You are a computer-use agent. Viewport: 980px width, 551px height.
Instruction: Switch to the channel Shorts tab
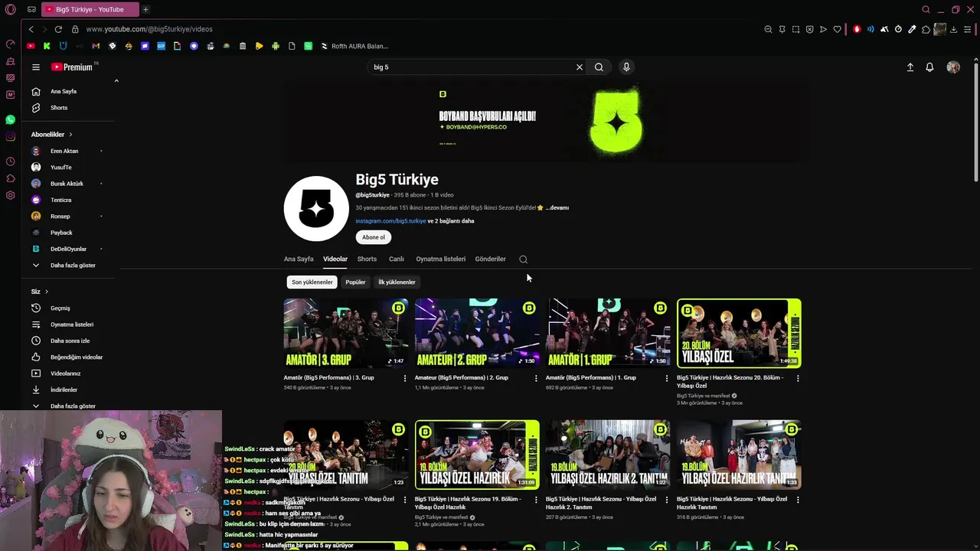point(367,259)
